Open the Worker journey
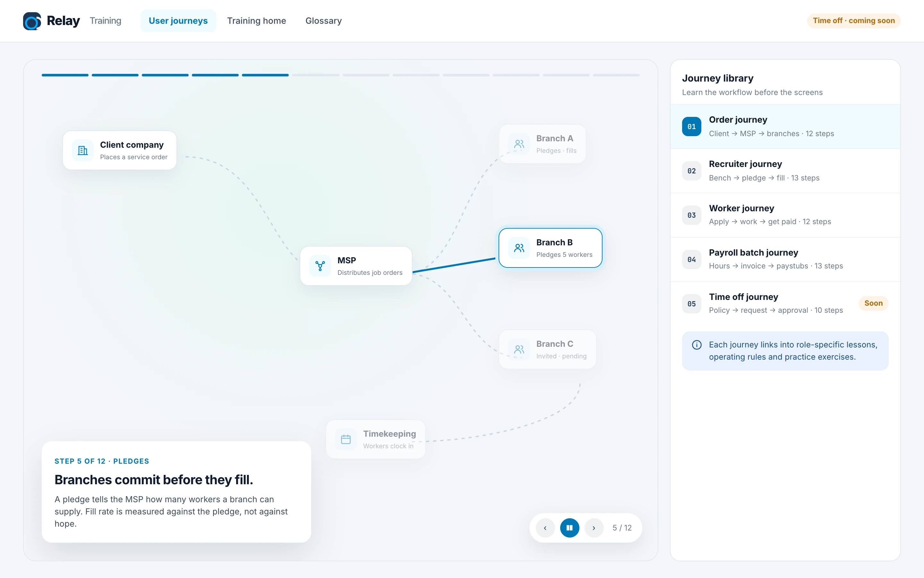The width and height of the screenshot is (924, 578). coord(785,215)
